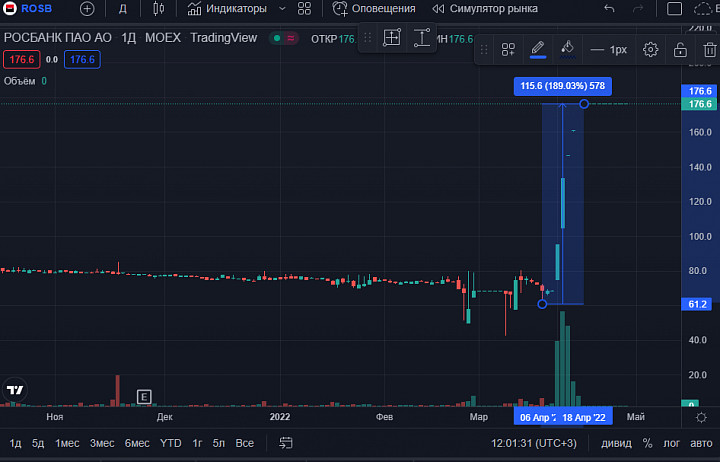
Task: Open indicator templates grid icon
Action: click(x=304, y=8)
